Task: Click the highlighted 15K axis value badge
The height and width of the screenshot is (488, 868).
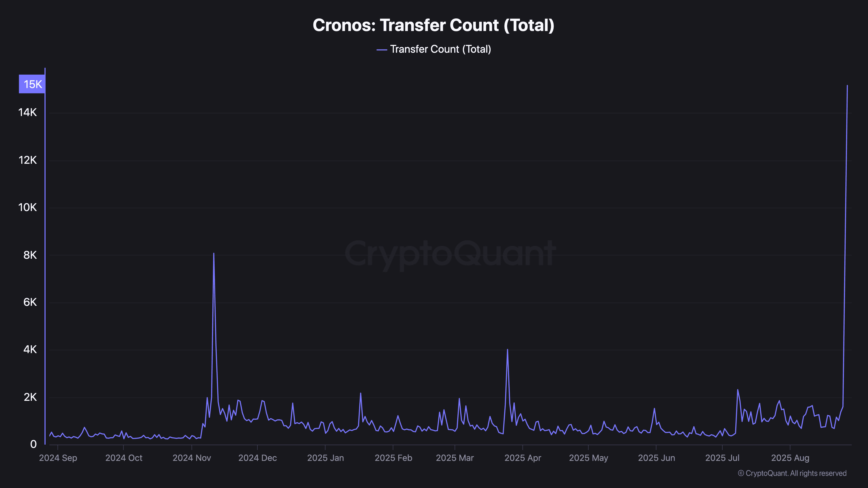Action: [32, 84]
